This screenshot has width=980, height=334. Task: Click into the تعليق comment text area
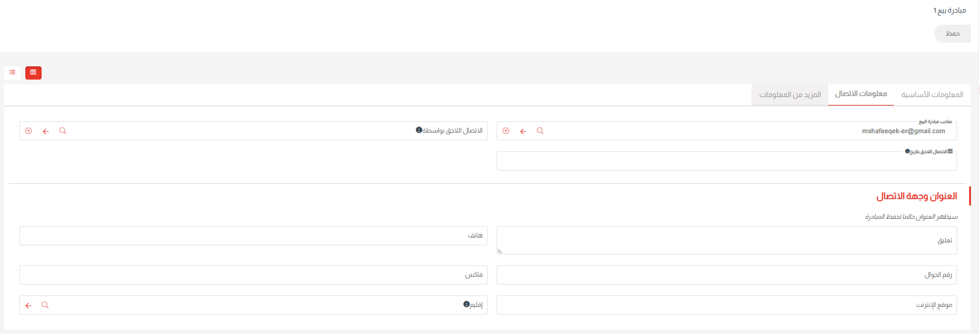pyautogui.click(x=726, y=241)
